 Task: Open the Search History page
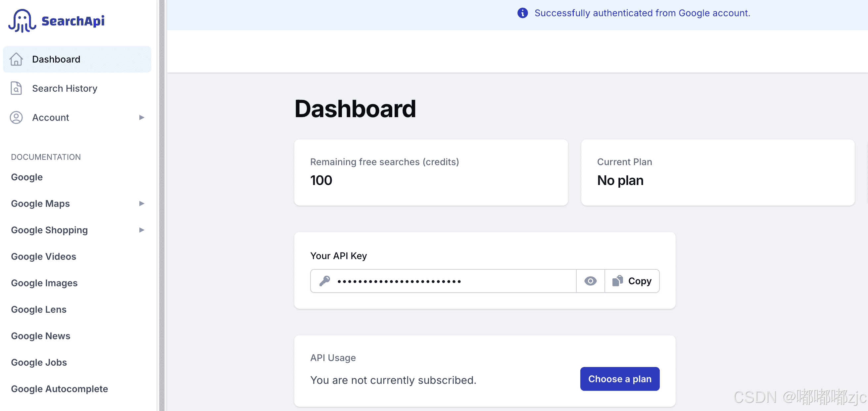click(65, 88)
